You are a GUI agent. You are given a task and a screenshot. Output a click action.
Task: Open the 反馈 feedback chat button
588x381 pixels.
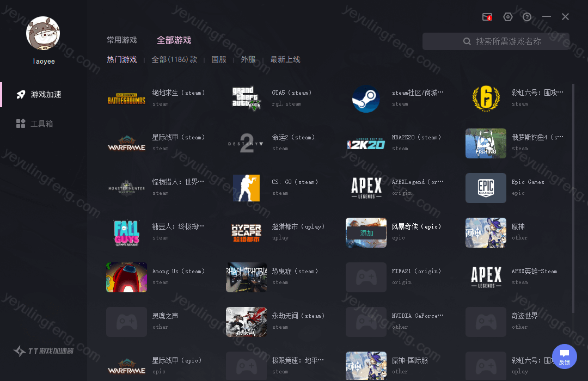click(565, 357)
